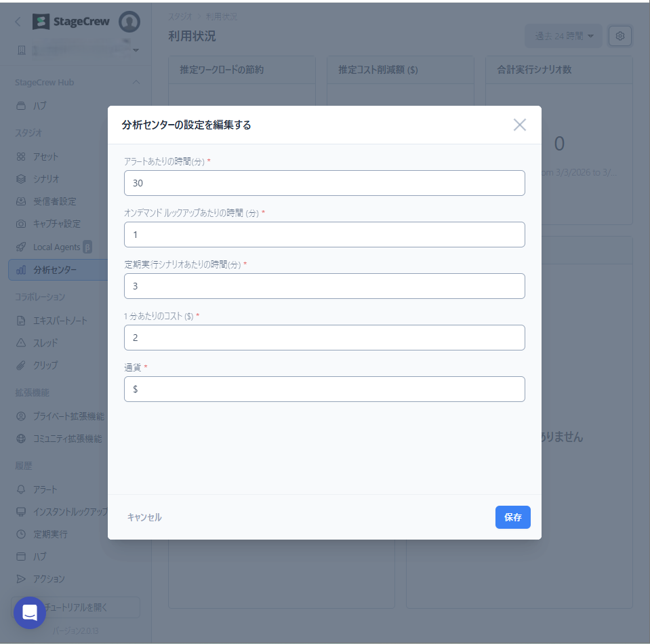The image size is (650, 644).
Task: Click the シナリオ layers icon
Action: point(21,179)
